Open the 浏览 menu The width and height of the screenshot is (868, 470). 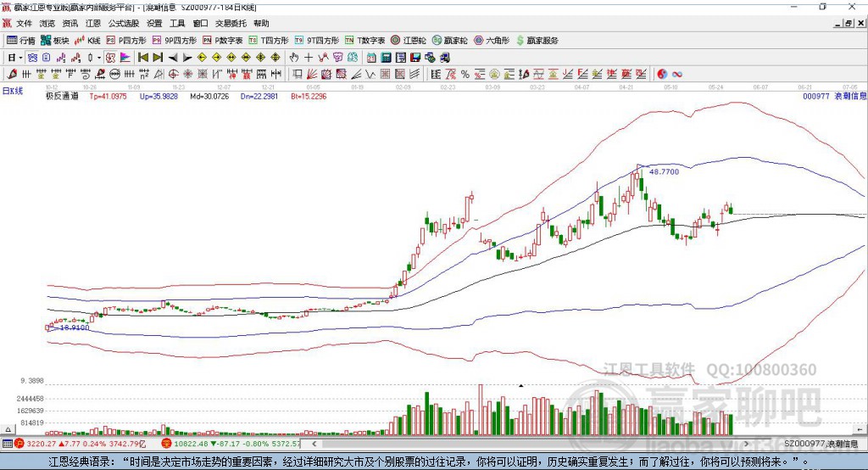pos(47,23)
